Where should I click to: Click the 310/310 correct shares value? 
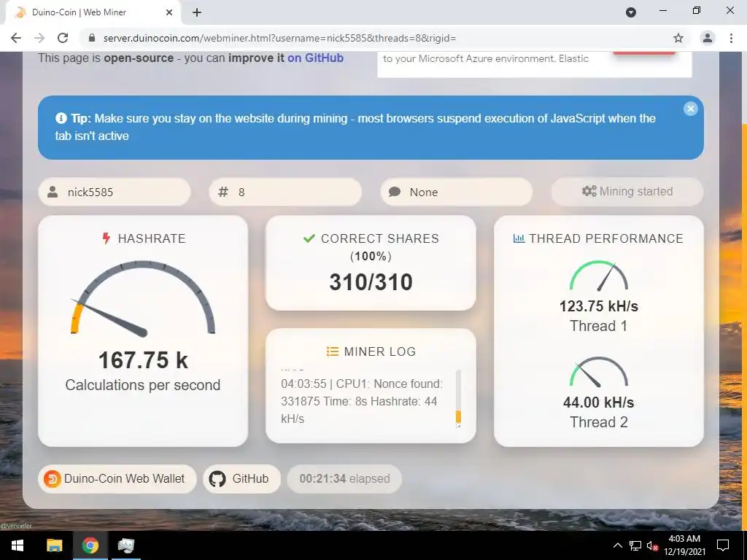(x=371, y=282)
